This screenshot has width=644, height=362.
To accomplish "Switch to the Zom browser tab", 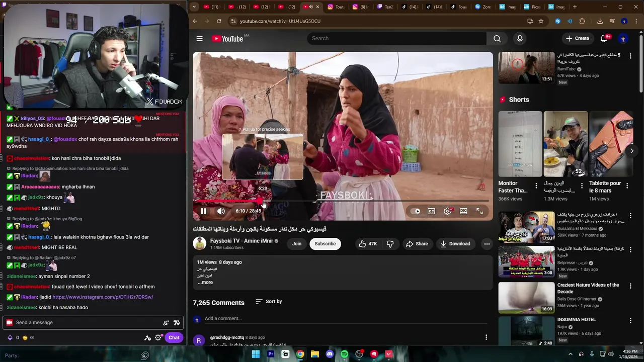I will 483,7.
